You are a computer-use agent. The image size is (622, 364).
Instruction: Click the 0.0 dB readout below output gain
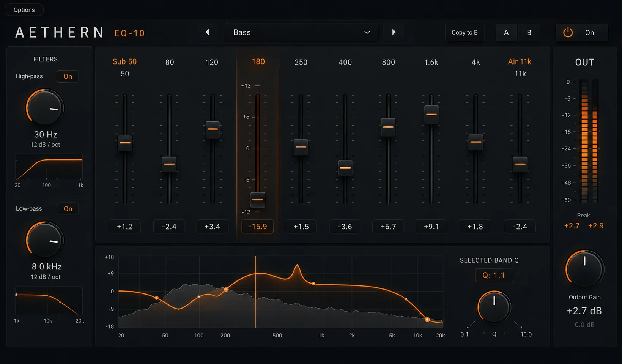584,325
